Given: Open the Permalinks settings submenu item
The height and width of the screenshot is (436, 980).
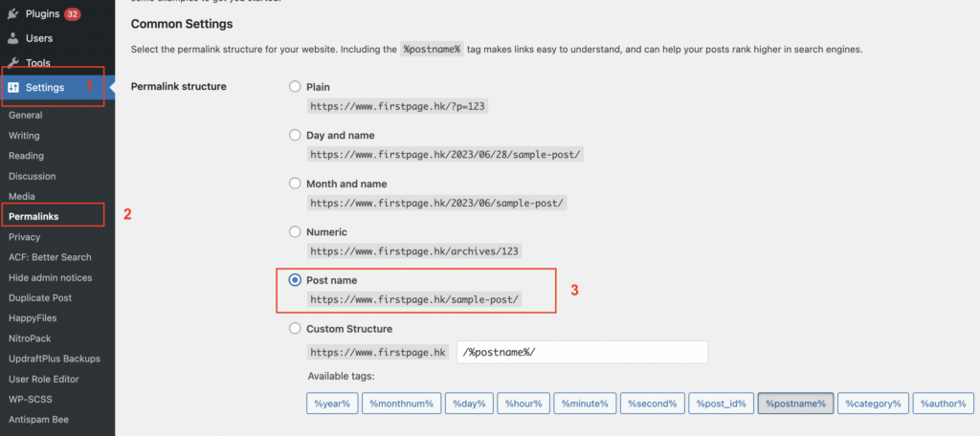Looking at the screenshot, I should click(x=33, y=216).
